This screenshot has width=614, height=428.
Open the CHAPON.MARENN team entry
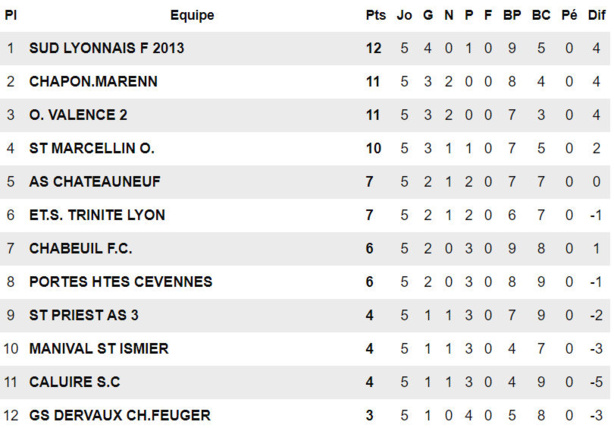[93, 81]
